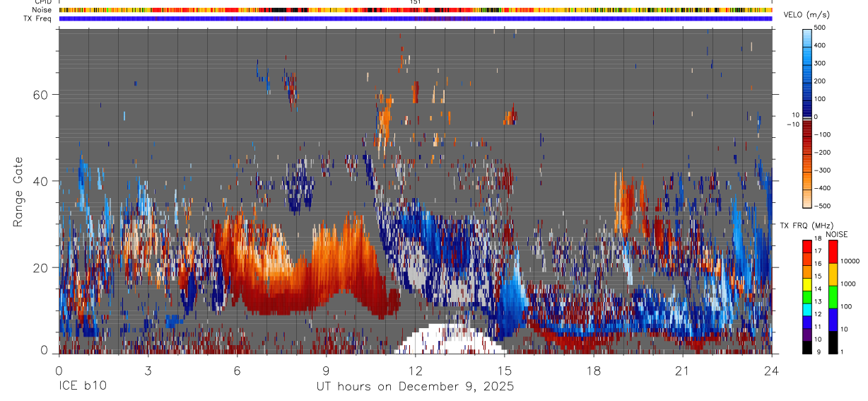This screenshot has height=401, width=868.
Task: Click the 10000 label on NOISE scale
Action: [850, 262]
